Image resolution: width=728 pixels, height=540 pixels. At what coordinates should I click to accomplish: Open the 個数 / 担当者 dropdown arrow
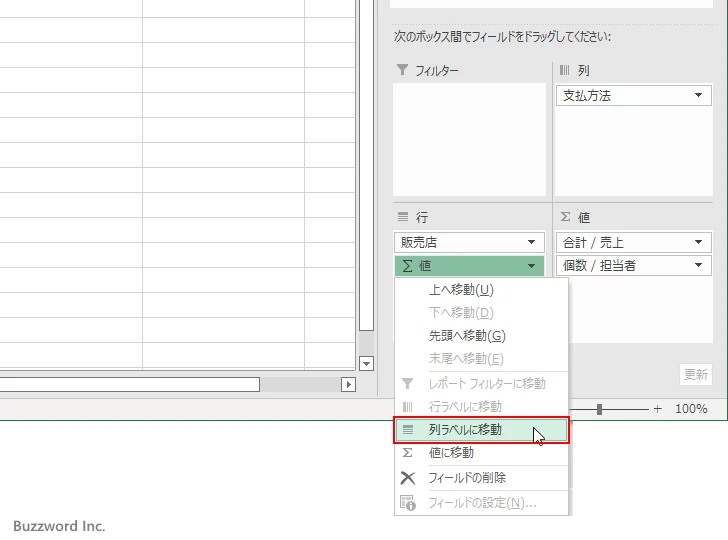698,265
